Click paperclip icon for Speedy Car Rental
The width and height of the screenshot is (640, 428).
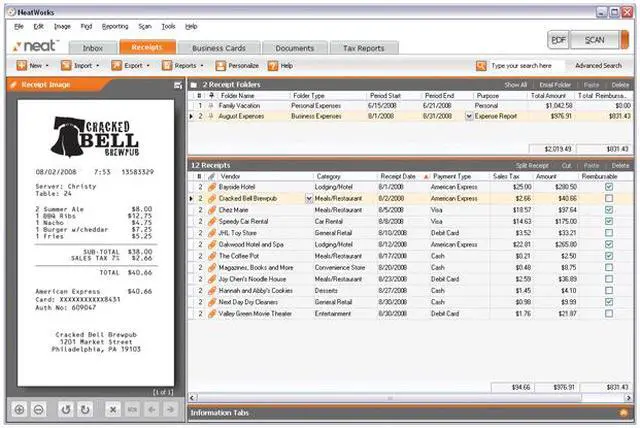[212, 221]
